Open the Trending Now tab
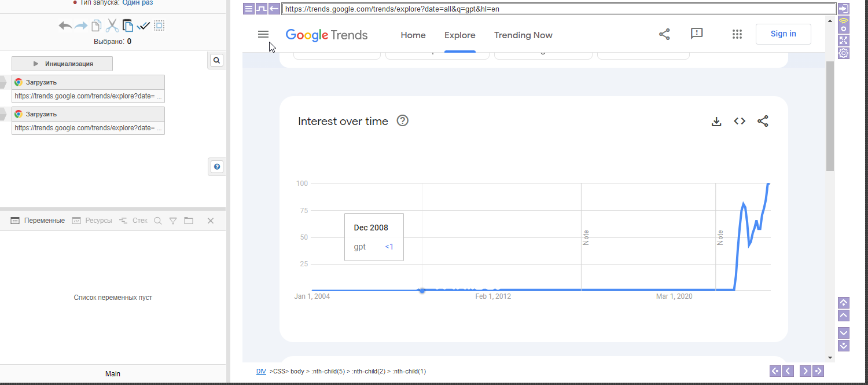The width and height of the screenshot is (868, 385). (523, 35)
